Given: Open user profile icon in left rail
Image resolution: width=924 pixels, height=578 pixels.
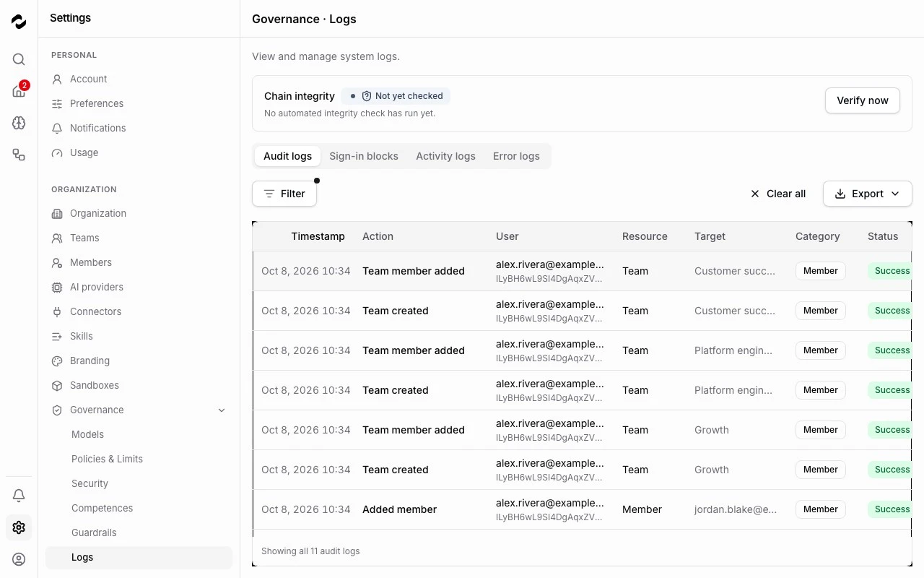Looking at the screenshot, I should click(x=19, y=559).
